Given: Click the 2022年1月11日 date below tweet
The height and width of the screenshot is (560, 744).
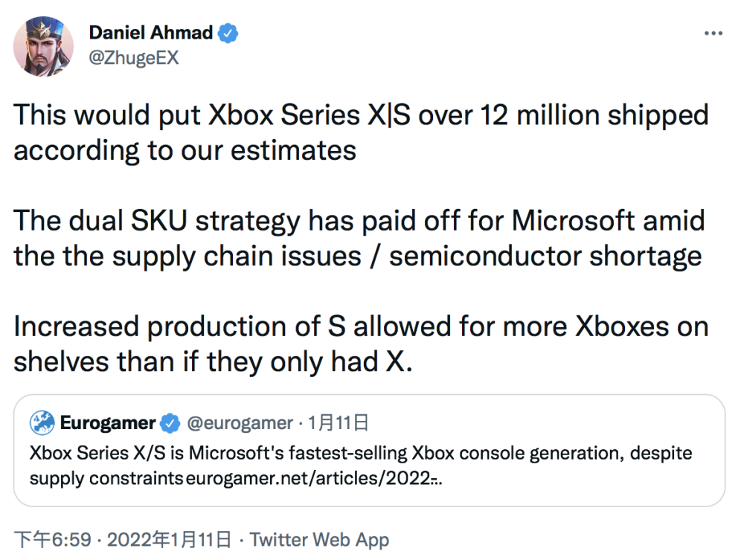Looking at the screenshot, I should (x=169, y=539).
